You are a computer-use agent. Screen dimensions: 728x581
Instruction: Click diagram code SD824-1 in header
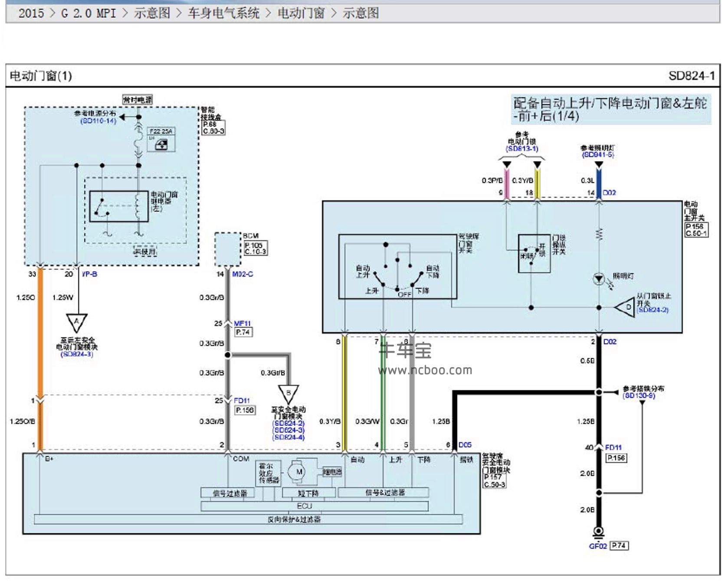point(692,76)
